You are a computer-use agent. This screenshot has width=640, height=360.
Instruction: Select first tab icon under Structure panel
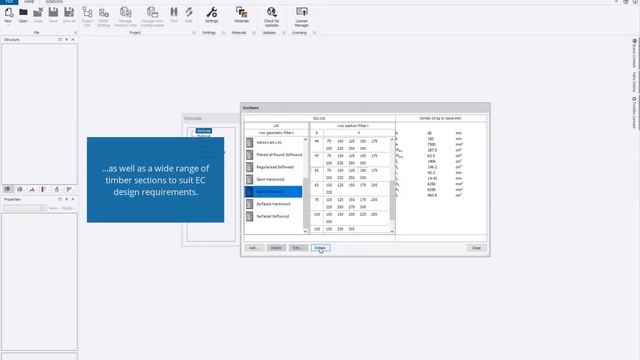(7, 189)
